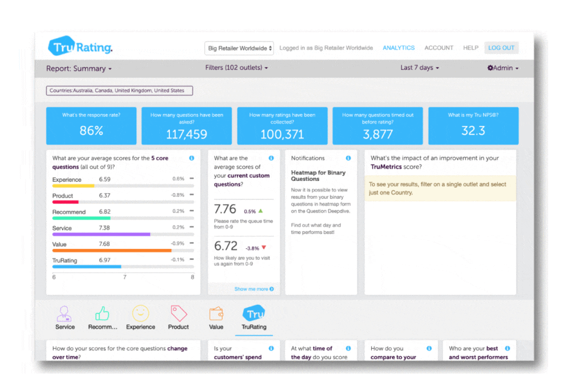Click "Logged in as Big Retailer Worldwide" text
568x392 pixels.
326,48
